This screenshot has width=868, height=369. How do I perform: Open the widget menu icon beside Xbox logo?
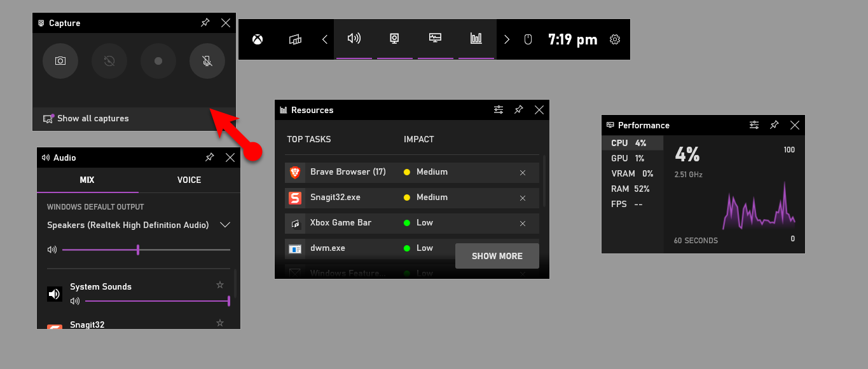click(x=295, y=39)
